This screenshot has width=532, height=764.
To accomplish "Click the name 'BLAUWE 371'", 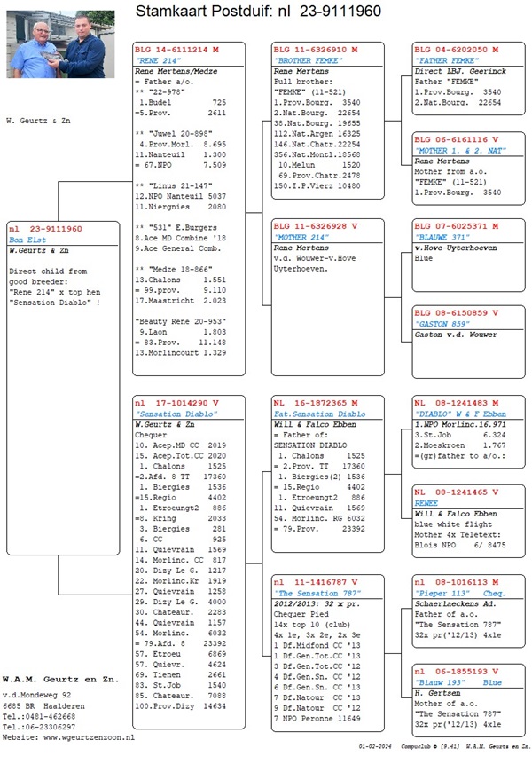I will [x=442, y=237].
